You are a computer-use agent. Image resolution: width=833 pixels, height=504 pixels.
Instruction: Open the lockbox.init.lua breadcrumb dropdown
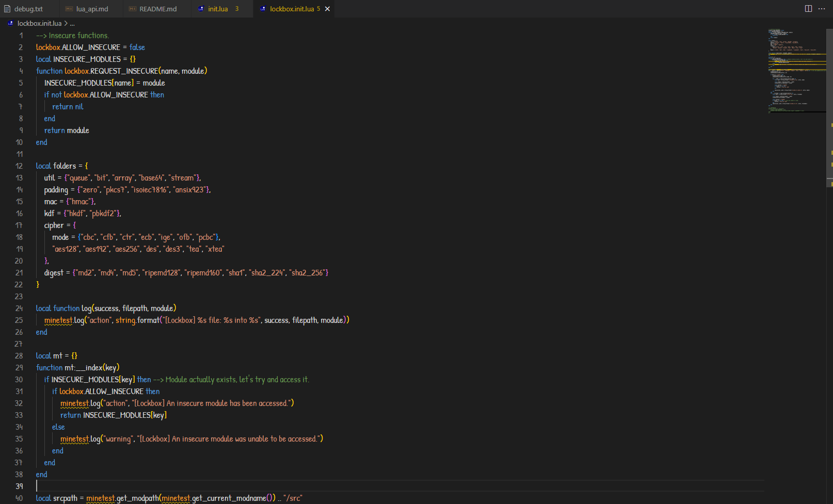(x=39, y=23)
